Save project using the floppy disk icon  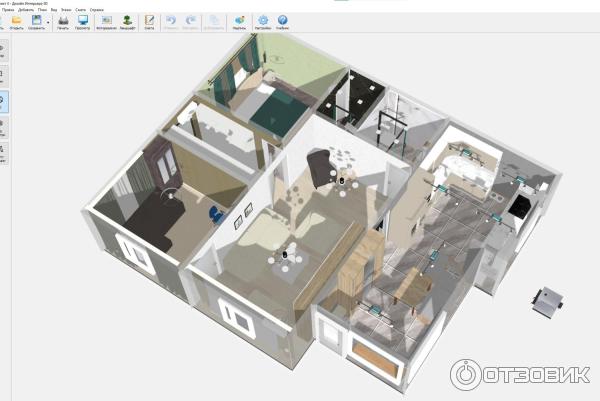click(36, 23)
